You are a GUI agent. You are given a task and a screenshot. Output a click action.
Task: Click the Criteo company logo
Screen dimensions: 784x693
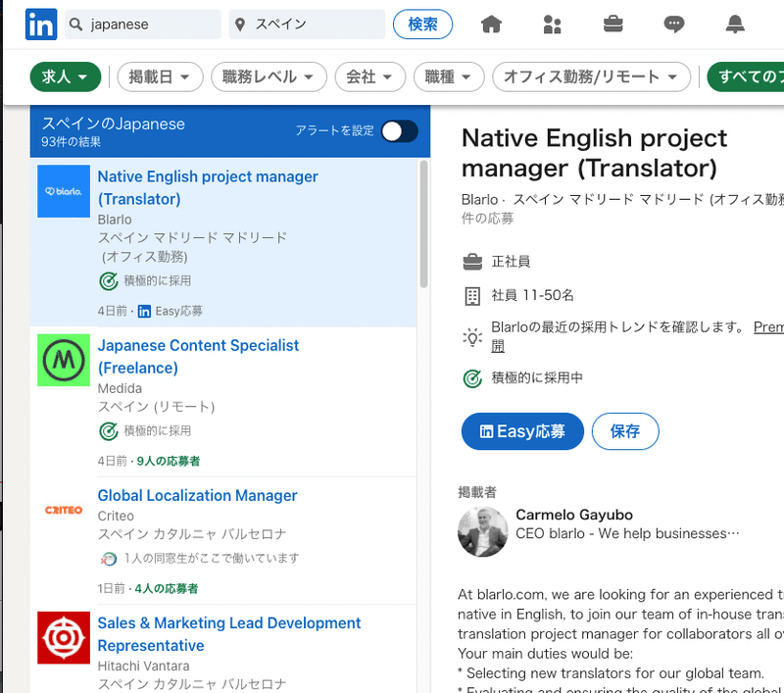click(64, 510)
